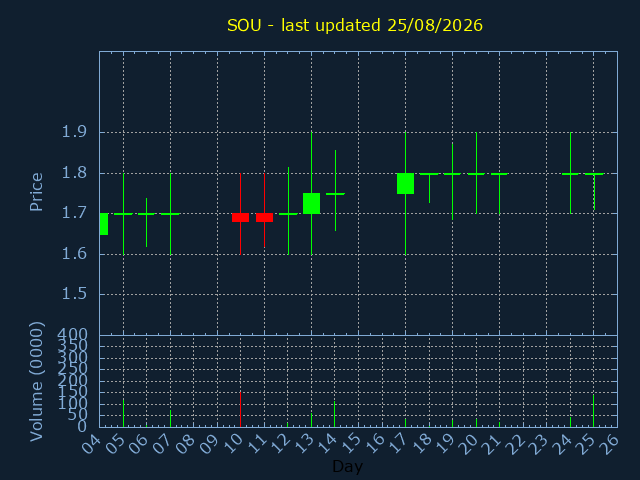Click the day 06 candlestick cross mark
The height and width of the screenshot is (480, 640).
(x=147, y=214)
